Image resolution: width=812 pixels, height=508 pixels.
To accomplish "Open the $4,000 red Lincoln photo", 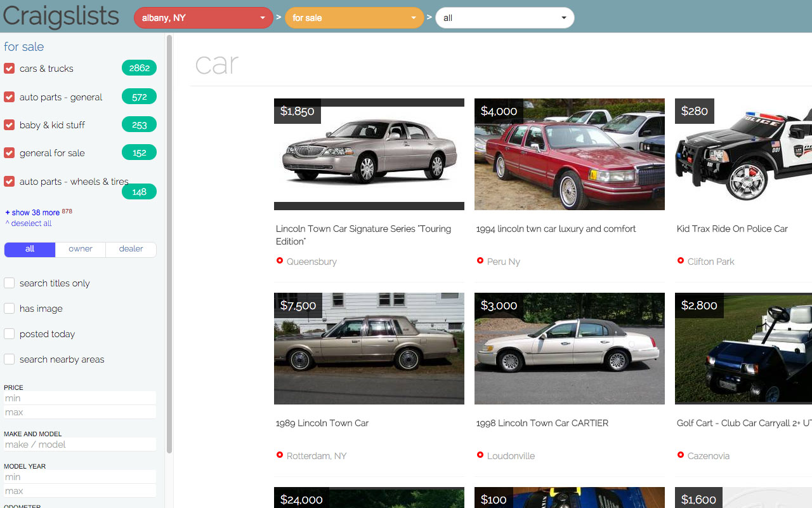I will pos(570,154).
